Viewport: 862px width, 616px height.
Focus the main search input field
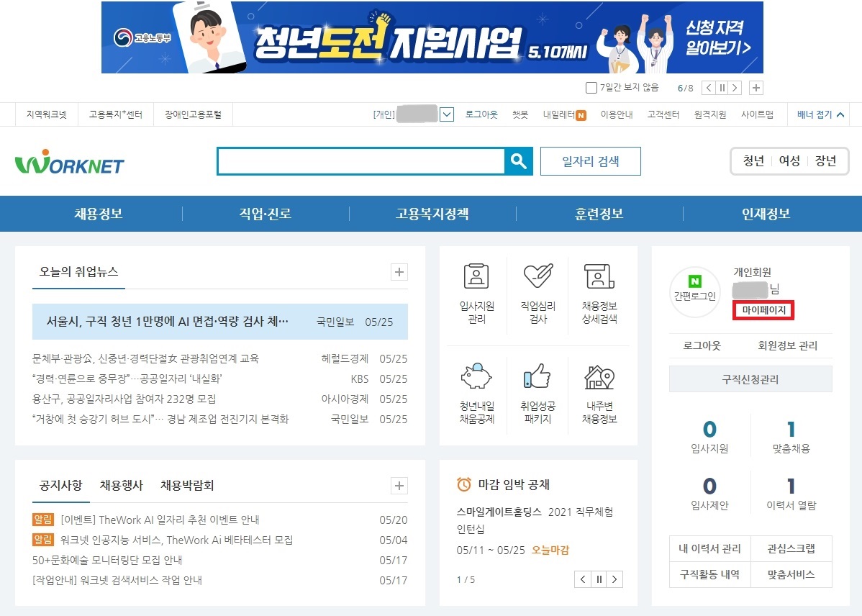tap(361, 161)
